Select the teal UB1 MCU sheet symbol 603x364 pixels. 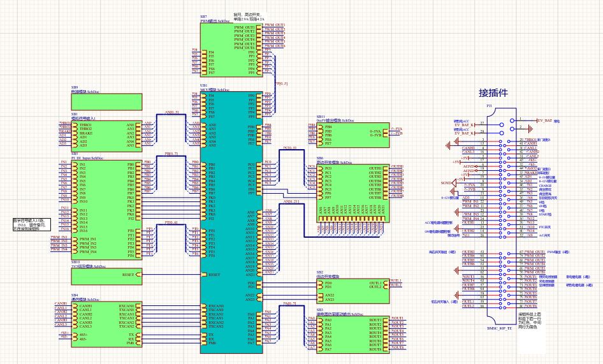pyautogui.click(x=231, y=222)
